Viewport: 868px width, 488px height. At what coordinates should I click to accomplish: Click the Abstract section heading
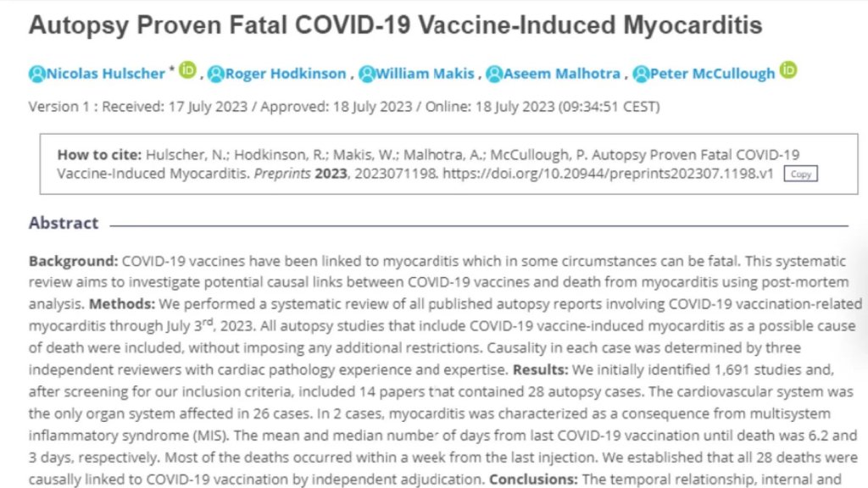[64, 223]
